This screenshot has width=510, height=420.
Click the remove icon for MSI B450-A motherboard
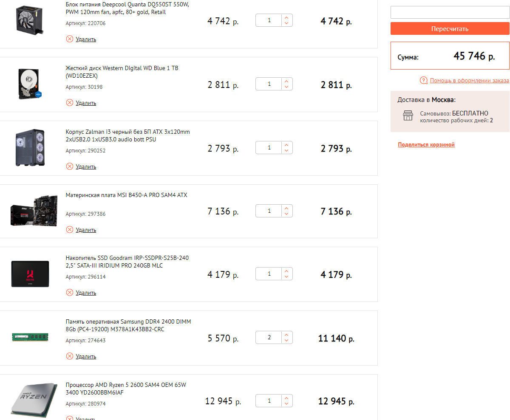click(x=70, y=230)
